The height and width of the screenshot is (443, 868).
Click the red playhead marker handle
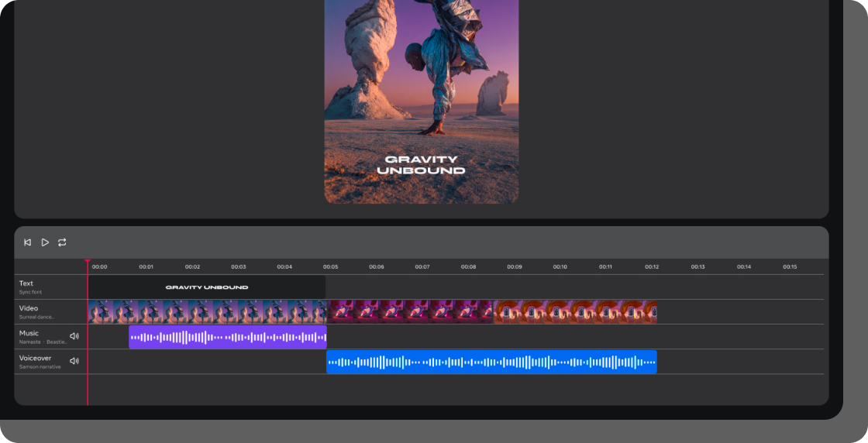pyautogui.click(x=88, y=261)
